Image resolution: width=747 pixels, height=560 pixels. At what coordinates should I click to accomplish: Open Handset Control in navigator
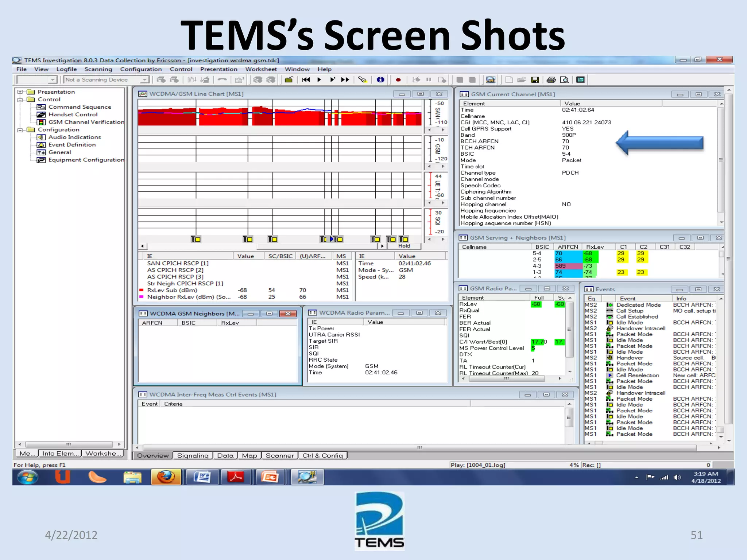point(73,114)
